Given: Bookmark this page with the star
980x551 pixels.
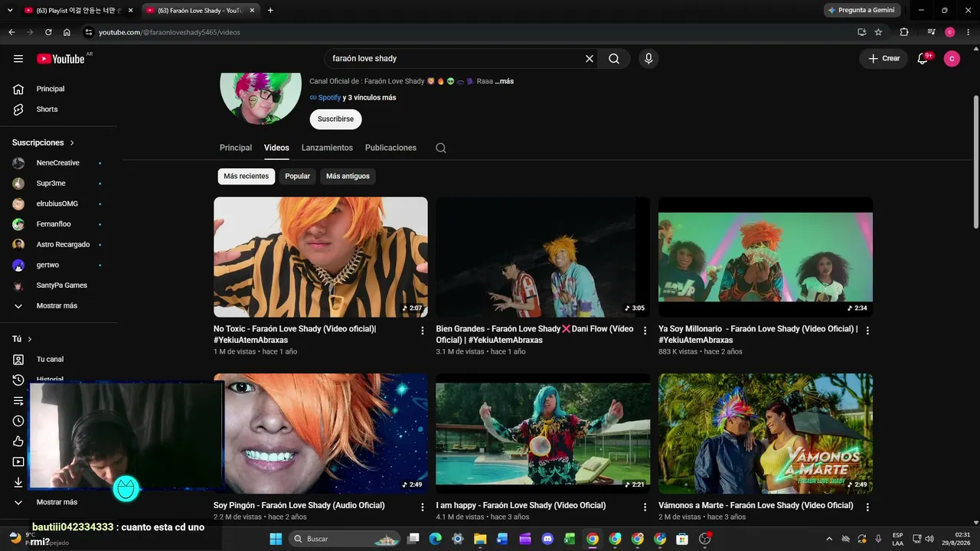Looking at the screenshot, I should tap(878, 32).
